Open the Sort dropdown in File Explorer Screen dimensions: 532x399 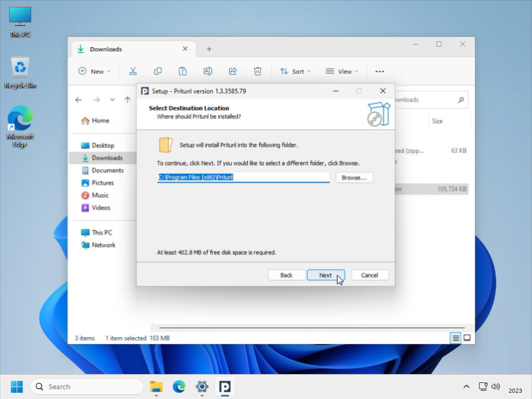click(295, 71)
